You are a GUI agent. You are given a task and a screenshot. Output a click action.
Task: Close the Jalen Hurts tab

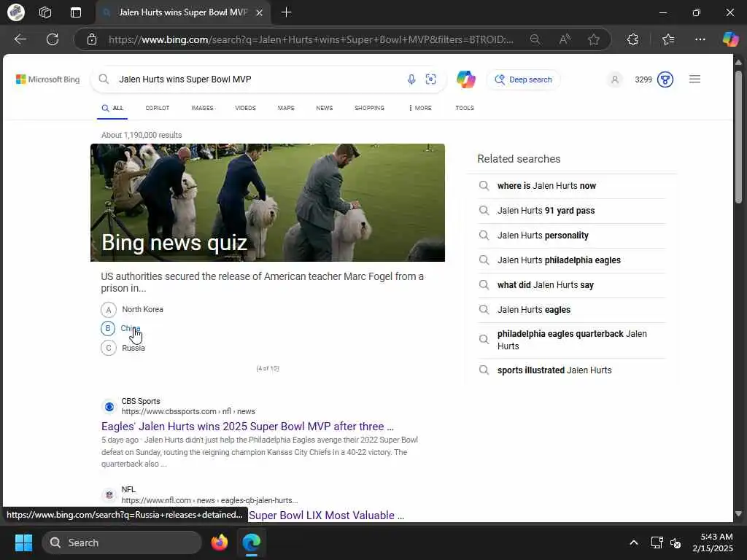[259, 13]
